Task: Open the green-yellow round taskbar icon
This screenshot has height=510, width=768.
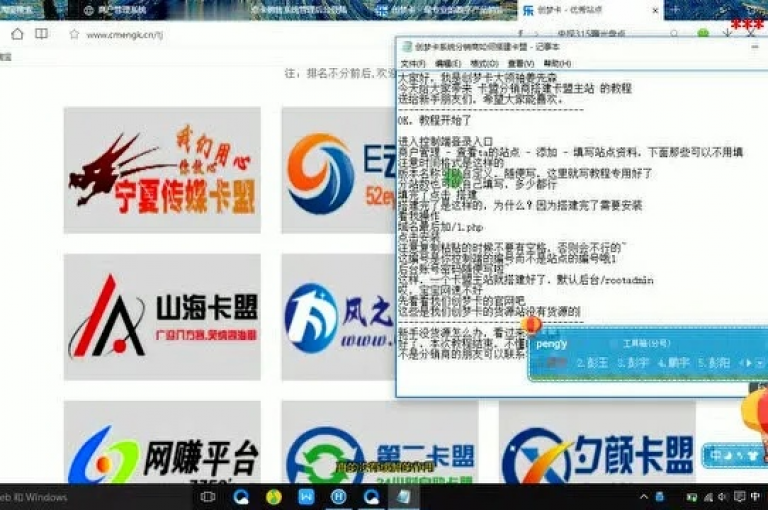Action: (x=273, y=497)
